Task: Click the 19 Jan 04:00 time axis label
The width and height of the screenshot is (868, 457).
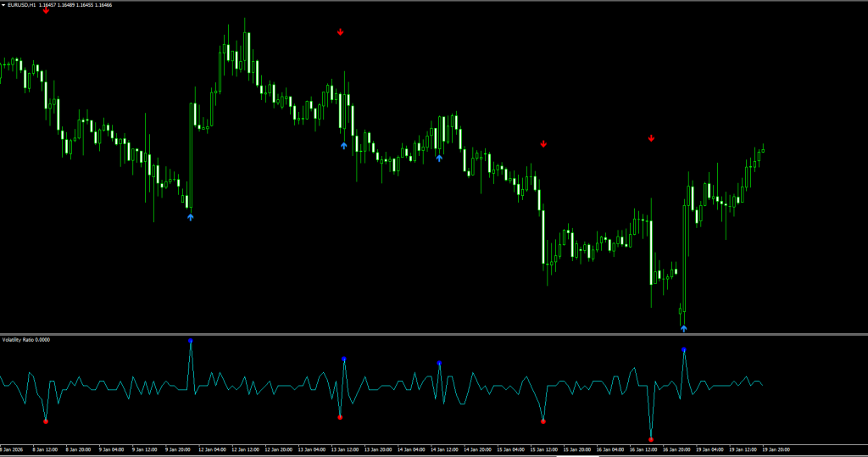Action: 710,450
